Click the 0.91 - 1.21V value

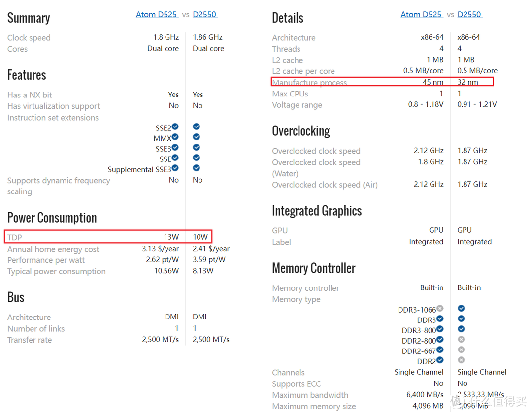tap(477, 104)
